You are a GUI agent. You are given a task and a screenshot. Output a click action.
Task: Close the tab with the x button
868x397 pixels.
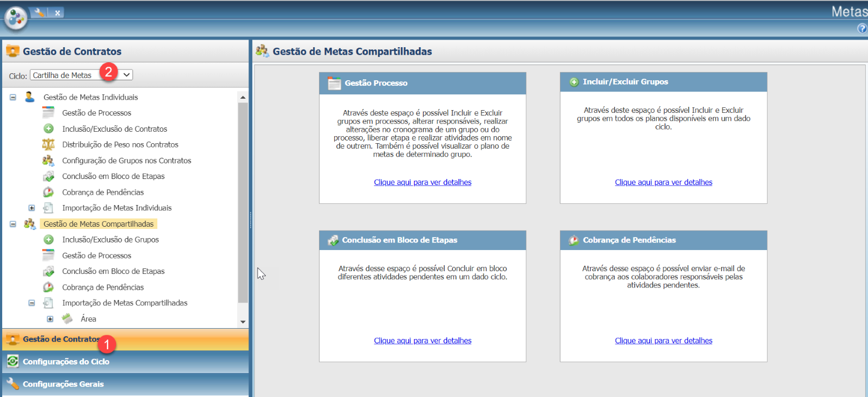pyautogui.click(x=57, y=12)
